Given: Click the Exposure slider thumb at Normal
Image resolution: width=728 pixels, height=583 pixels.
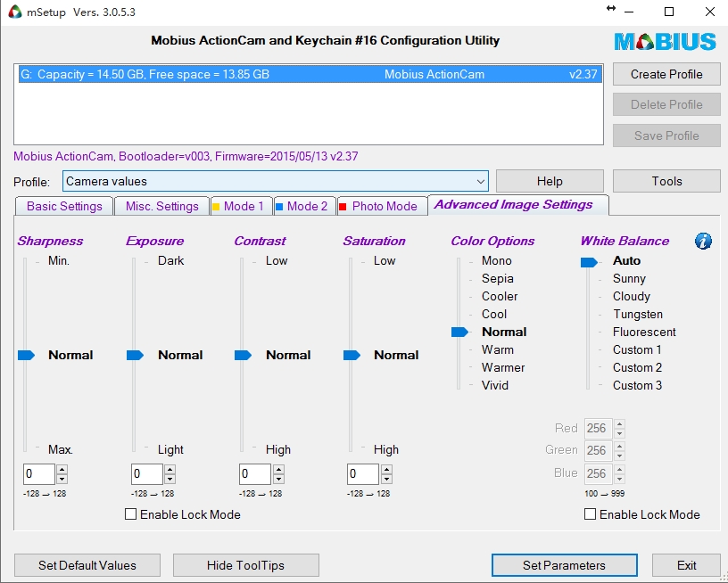Looking at the screenshot, I should [135, 356].
